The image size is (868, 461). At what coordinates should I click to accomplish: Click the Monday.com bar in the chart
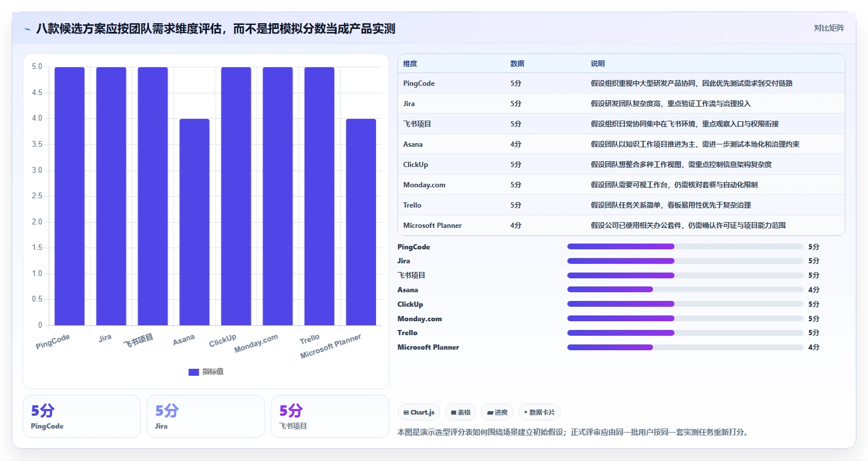tap(278, 196)
